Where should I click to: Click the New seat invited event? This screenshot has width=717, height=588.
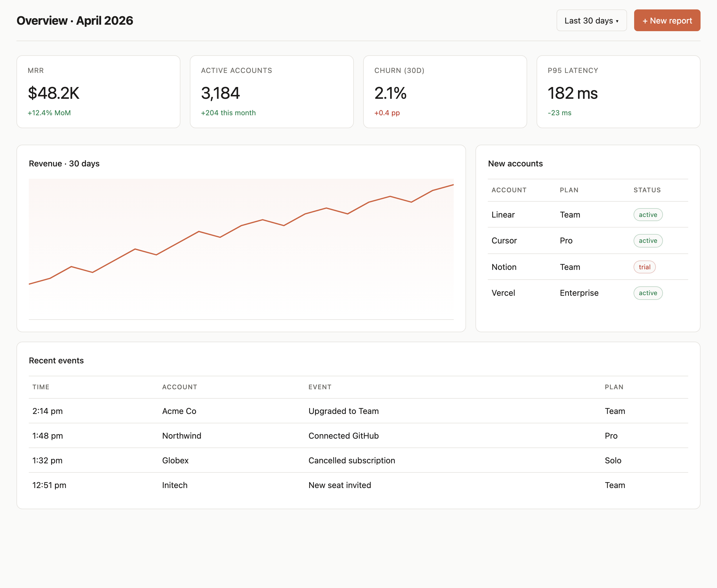tap(339, 485)
